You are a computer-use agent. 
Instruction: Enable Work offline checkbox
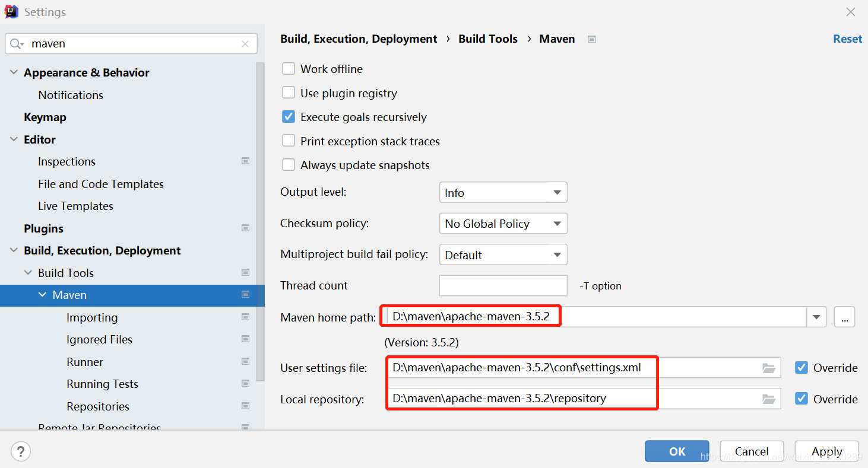[x=289, y=69]
